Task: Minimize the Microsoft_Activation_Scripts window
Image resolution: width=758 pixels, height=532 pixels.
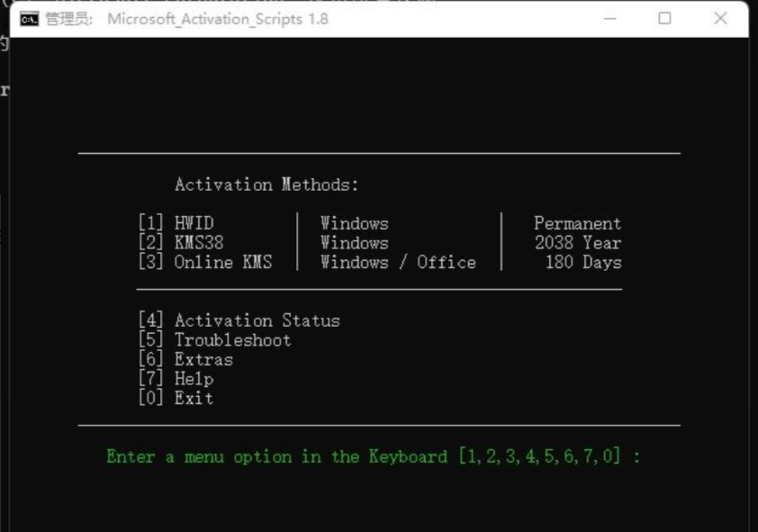Action: (608, 19)
